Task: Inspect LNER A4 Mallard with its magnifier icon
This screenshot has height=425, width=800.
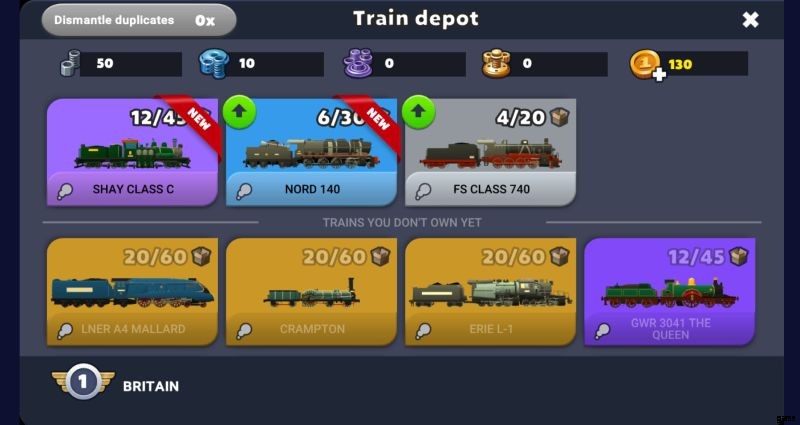Action: click(64, 331)
